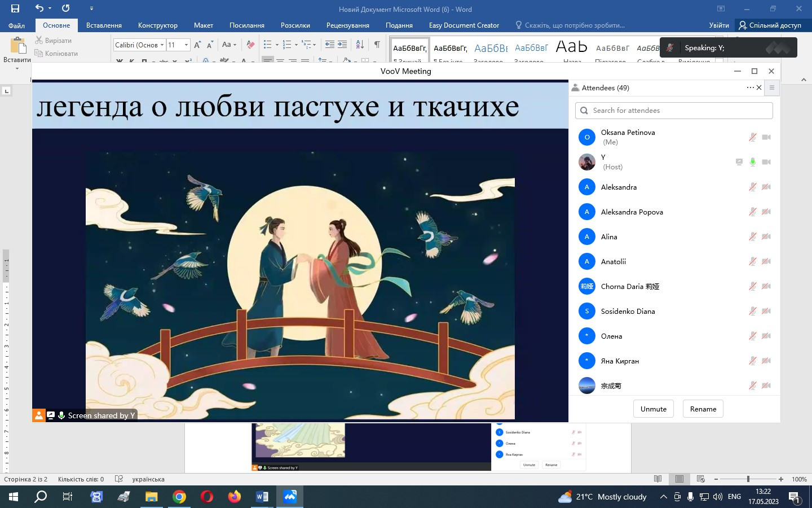Click the increase indent icon
Image resolution: width=812 pixels, height=508 pixels.
[x=342, y=45]
